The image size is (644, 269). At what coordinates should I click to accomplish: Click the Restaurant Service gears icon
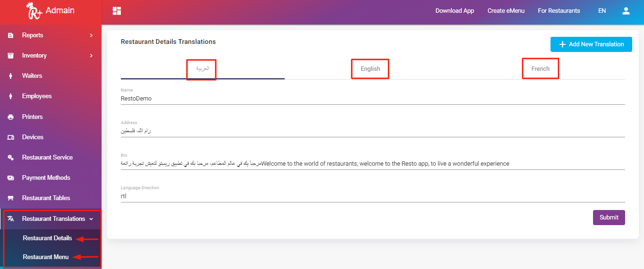(10, 158)
